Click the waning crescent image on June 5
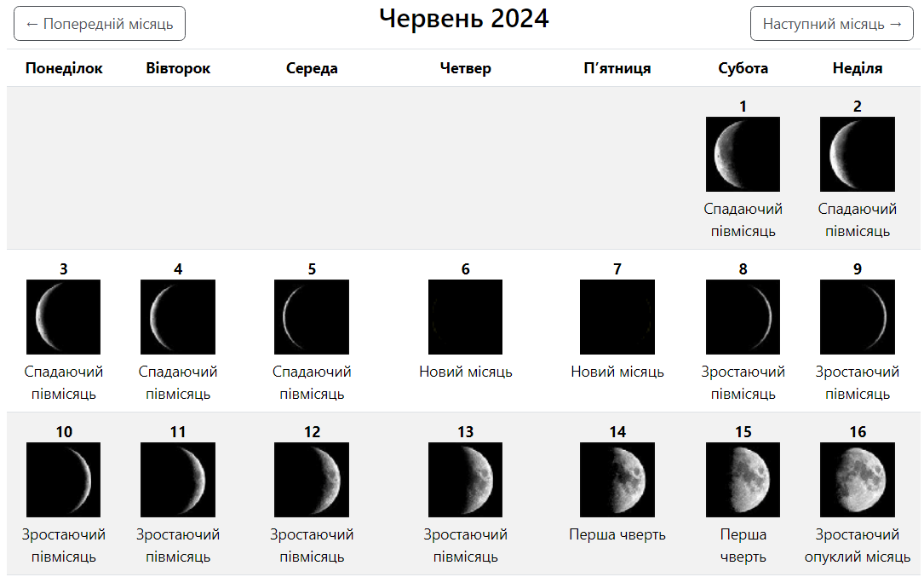Screen dimensions: 924x577 [x=312, y=317]
